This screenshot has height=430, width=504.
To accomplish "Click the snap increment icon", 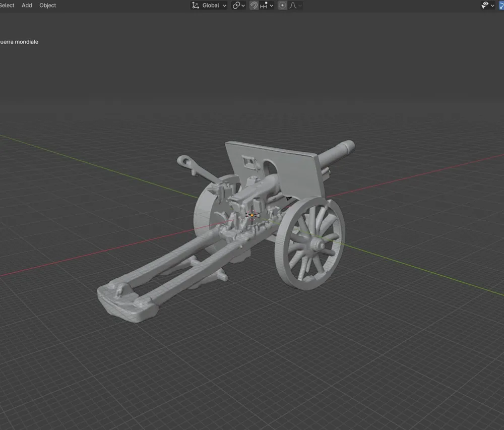I will [x=264, y=6].
